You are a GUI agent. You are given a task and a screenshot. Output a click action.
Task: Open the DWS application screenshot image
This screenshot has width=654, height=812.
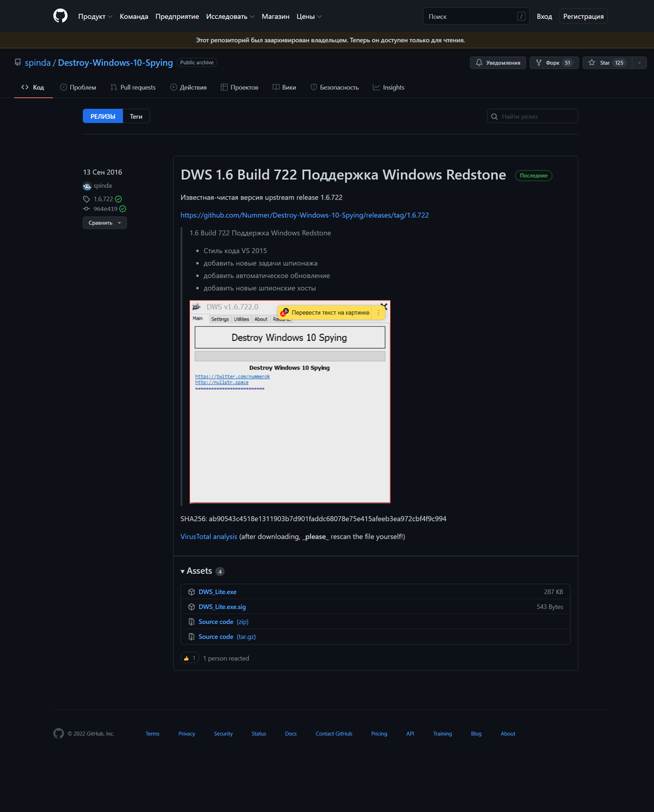pyautogui.click(x=290, y=402)
